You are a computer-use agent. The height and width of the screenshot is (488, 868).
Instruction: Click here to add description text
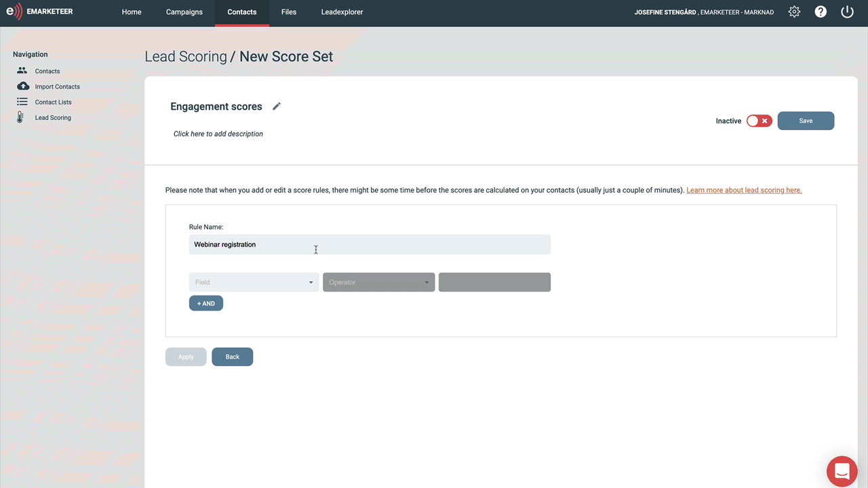[x=218, y=134]
